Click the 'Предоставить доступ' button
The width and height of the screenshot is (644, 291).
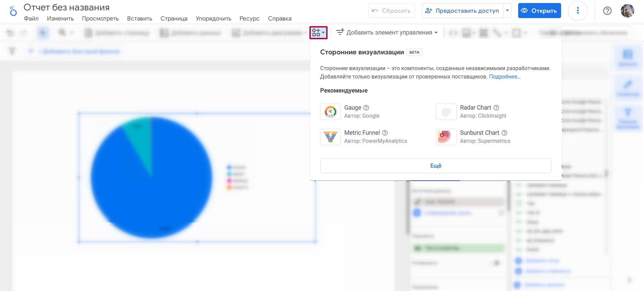click(x=463, y=11)
